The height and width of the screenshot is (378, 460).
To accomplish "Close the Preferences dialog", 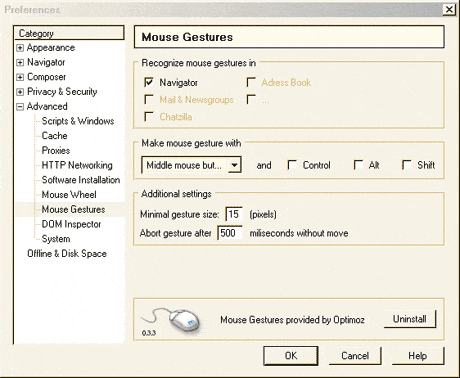I will (x=449, y=9).
